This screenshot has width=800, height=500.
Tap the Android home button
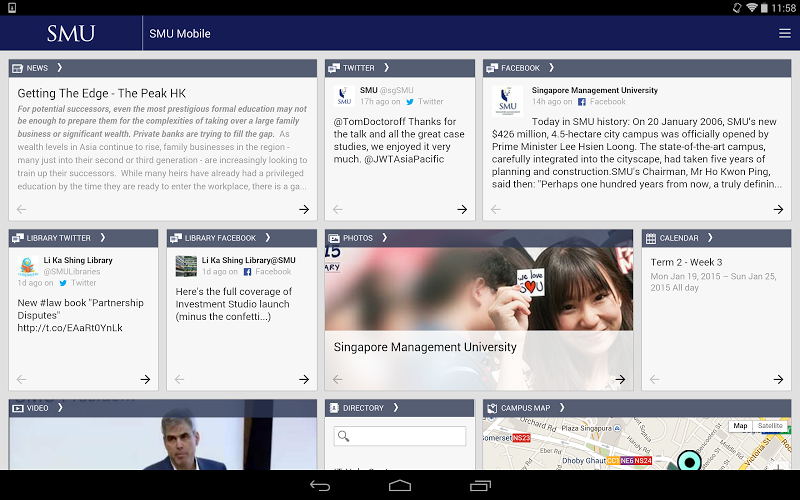click(400, 486)
